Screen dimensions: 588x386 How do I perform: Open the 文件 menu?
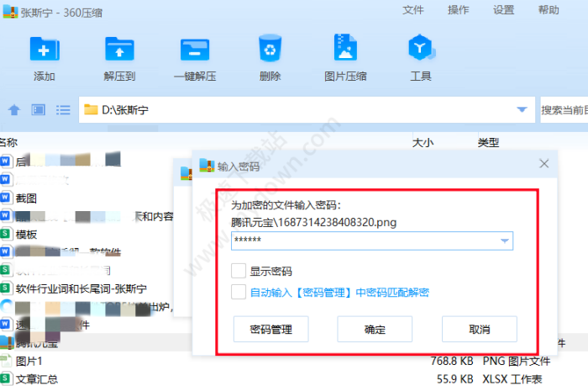pyautogui.click(x=413, y=10)
